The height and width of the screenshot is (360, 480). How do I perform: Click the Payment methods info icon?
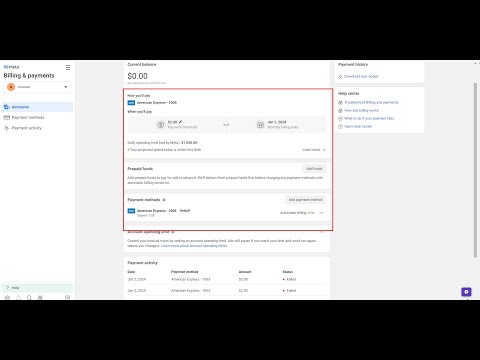click(164, 200)
